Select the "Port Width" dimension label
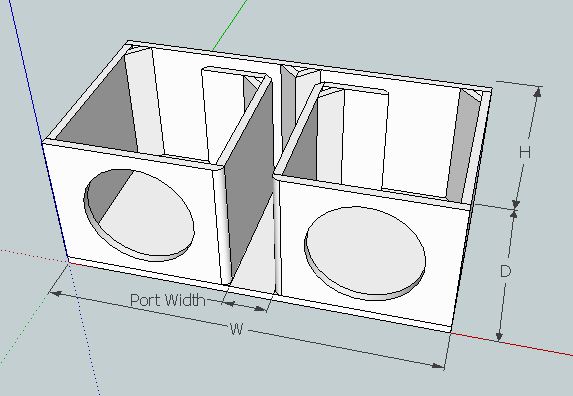The image size is (573, 396). (x=168, y=300)
